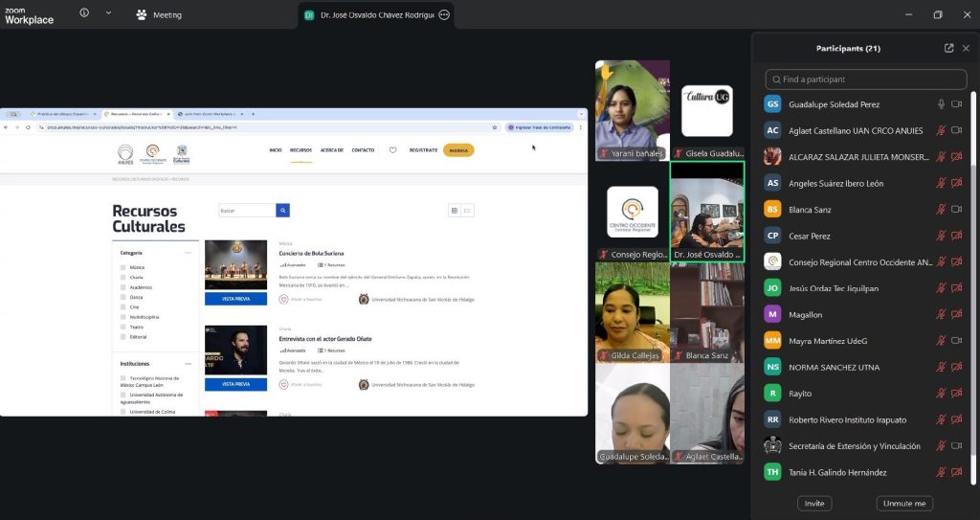Screen dimensions: 980x520
Task: Click microphone icon for Guadalupe Soledad Perez
Action: click(x=941, y=104)
